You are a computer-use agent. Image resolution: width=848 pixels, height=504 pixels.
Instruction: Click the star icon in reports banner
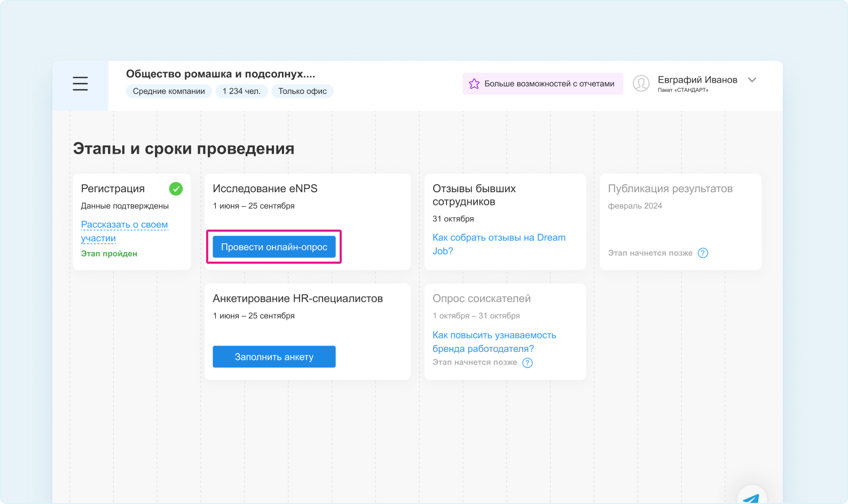474,84
